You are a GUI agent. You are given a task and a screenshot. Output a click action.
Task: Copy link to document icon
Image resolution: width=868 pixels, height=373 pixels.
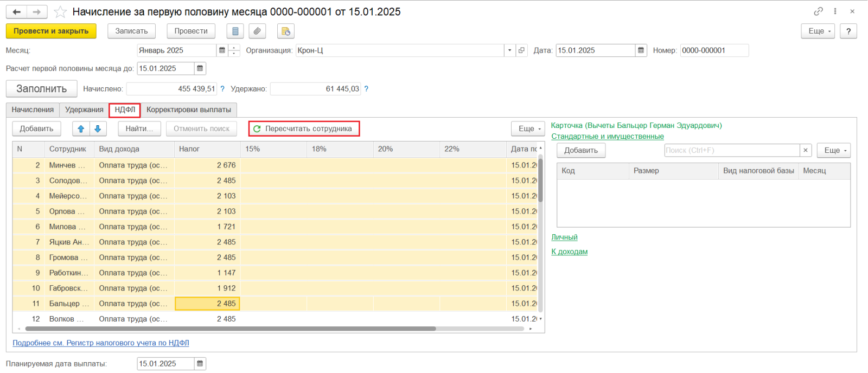818,11
